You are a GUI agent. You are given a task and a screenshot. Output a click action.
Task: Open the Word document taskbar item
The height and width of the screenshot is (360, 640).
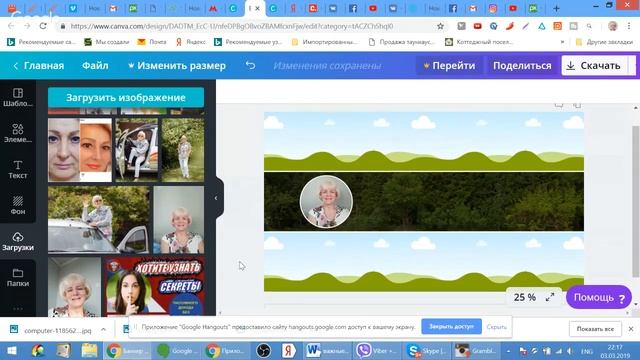click(x=328, y=351)
